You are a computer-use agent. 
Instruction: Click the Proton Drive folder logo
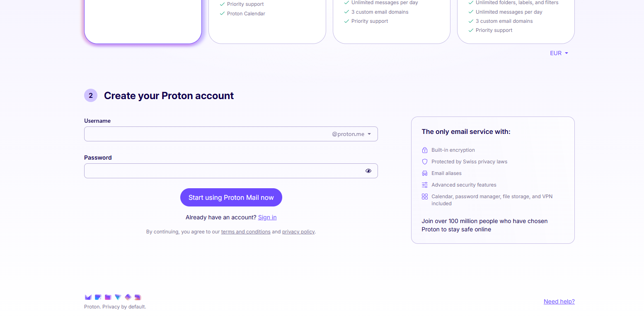coord(108,297)
